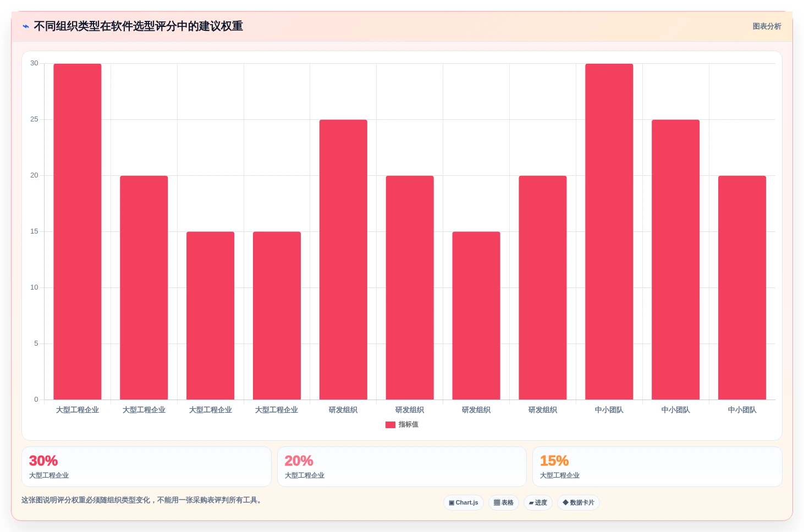Select the 进度 tag
Image resolution: width=804 pixels, height=532 pixels.
[538, 503]
